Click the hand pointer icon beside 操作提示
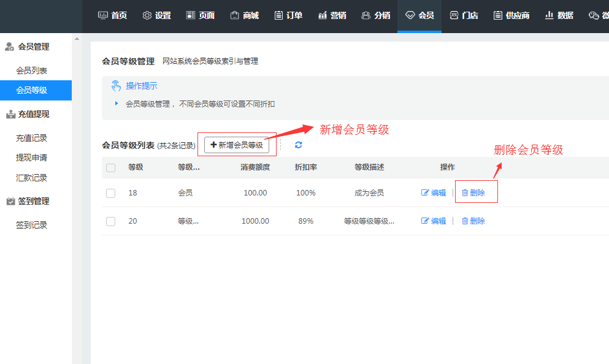Screen dimensions: 609x364 116,86
